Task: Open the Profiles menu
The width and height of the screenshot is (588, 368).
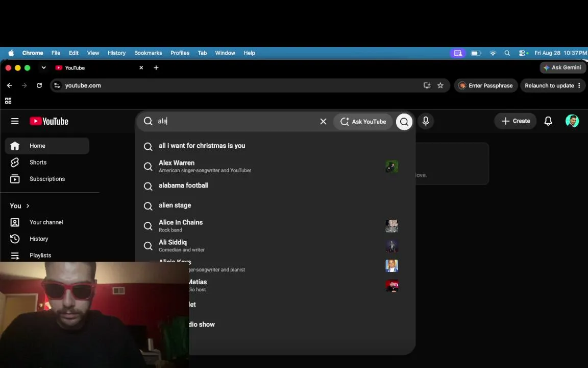Action: pos(180,53)
